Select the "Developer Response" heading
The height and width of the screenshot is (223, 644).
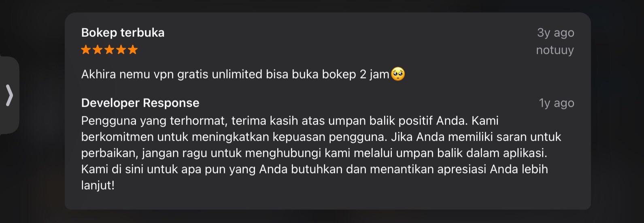tap(140, 103)
